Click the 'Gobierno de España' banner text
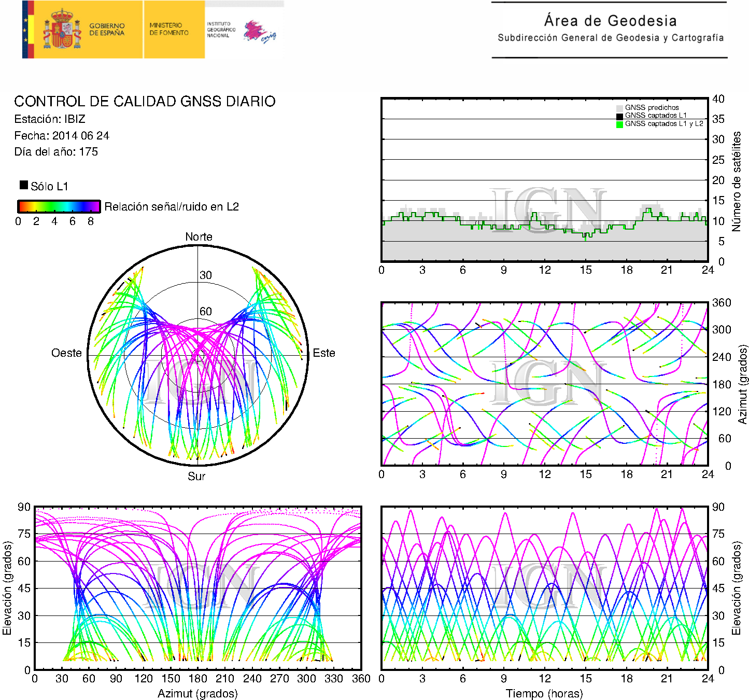Screen dimensions: 749x700 107,29
